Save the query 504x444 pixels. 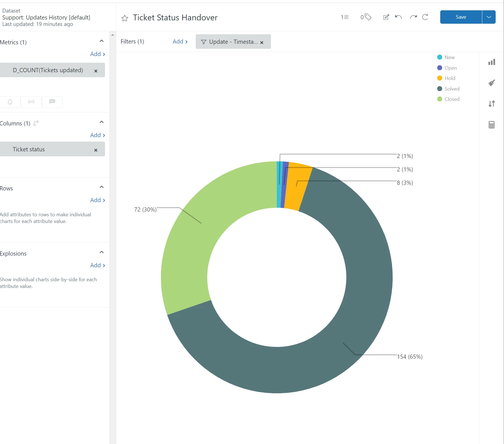pyautogui.click(x=461, y=17)
